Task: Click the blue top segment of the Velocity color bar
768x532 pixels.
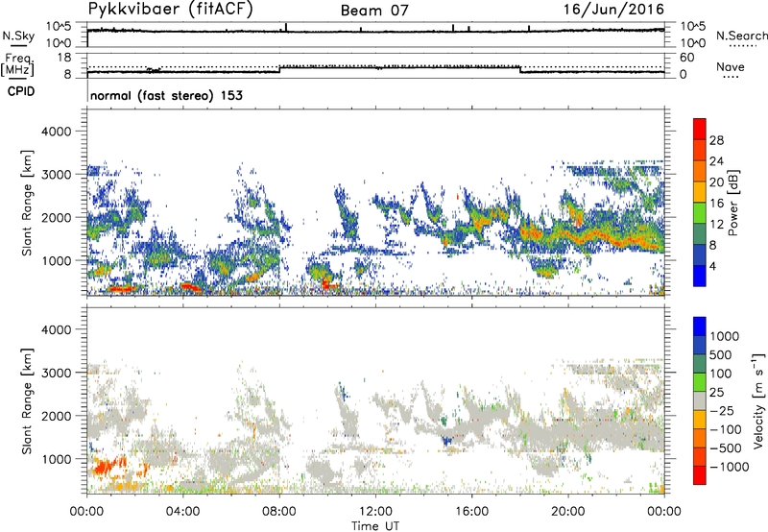Action: click(700, 326)
